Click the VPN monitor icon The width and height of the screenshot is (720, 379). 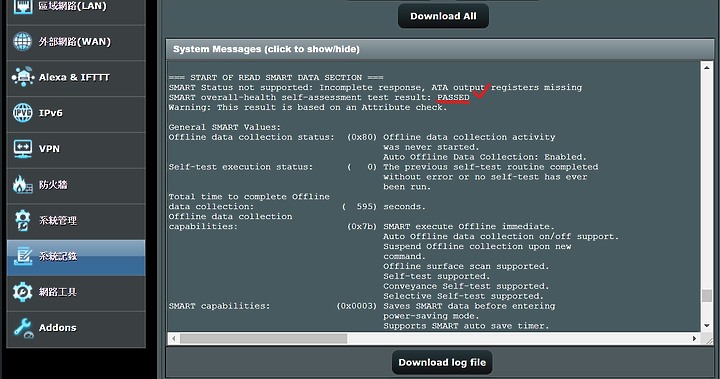22,149
